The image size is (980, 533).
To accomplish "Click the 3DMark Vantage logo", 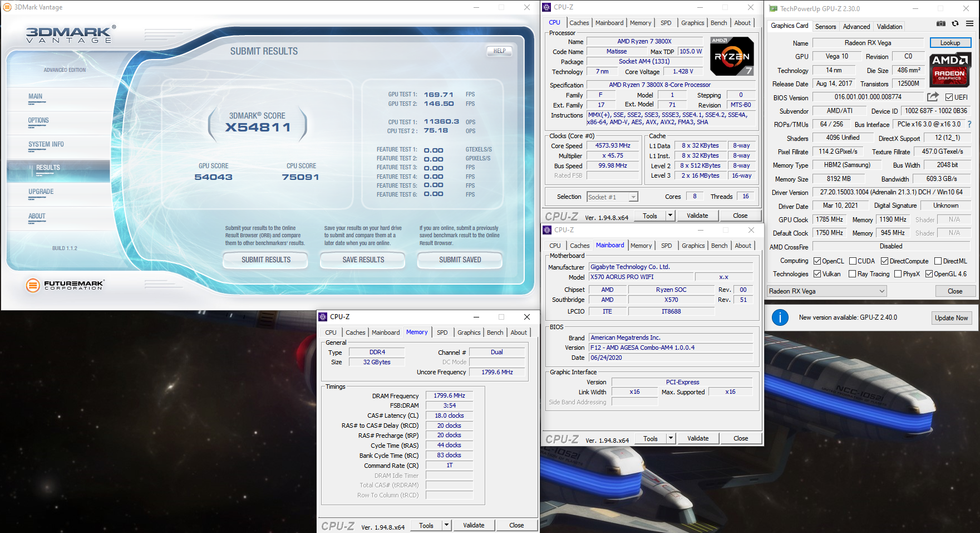I will point(71,35).
